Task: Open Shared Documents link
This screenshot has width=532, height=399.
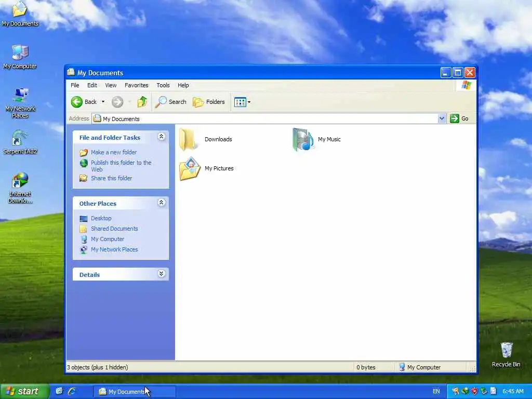Action: (114, 229)
